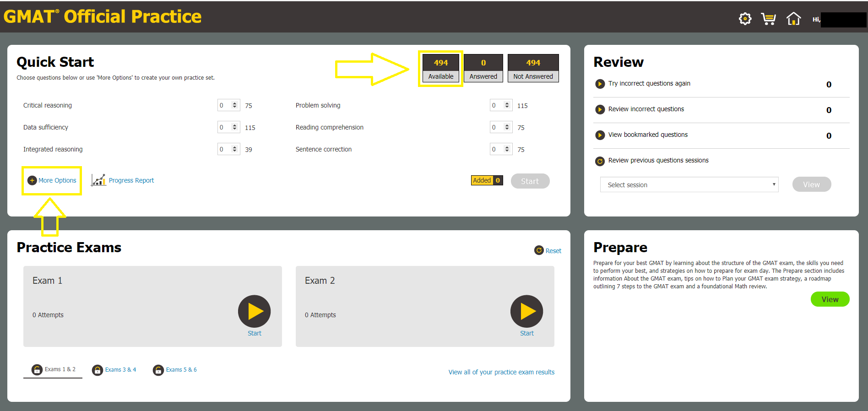This screenshot has height=411, width=868.
Task: Open the Progress Report link
Action: click(131, 180)
